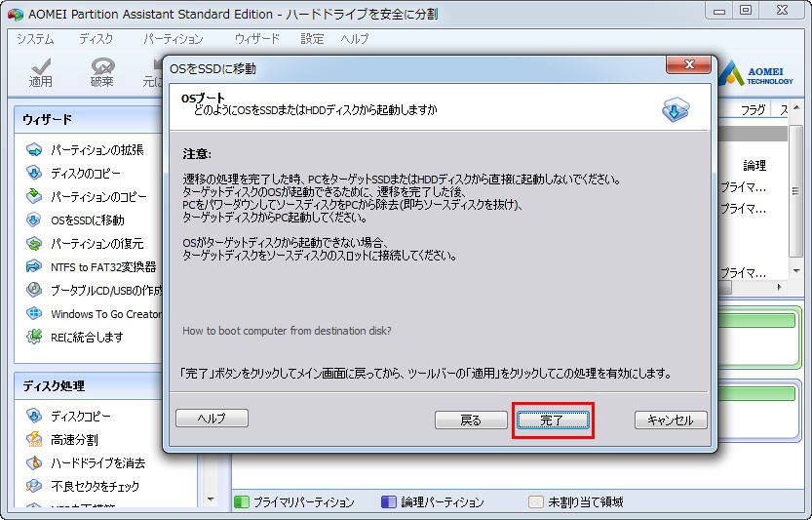Screen dimensions: 812x520
Task: Open the システム menu
Action: [35, 39]
